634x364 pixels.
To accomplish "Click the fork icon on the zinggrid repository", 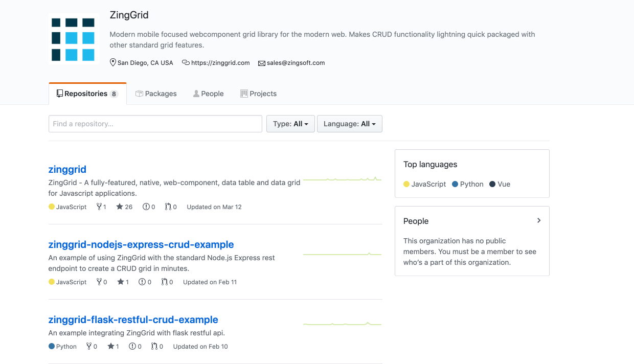I will (x=98, y=207).
